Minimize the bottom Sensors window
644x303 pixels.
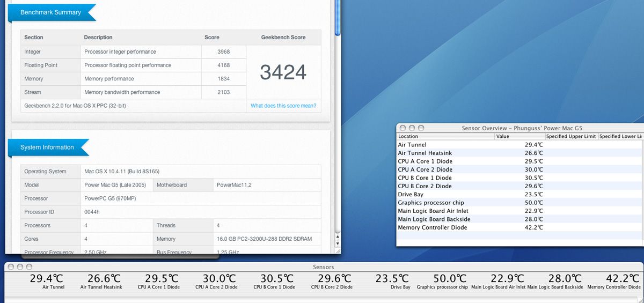pos(20,267)
